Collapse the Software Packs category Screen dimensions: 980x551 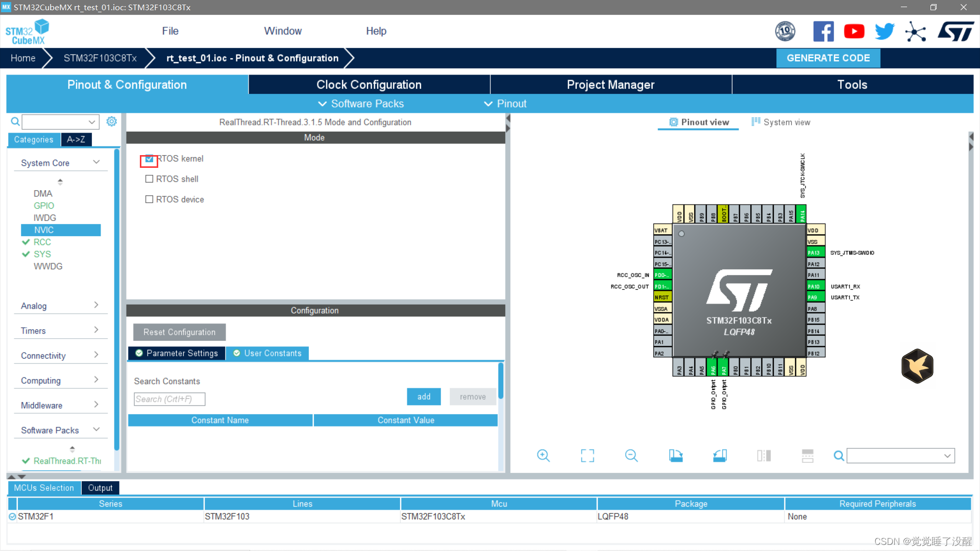pyautogui.click(x=96, y=430)
